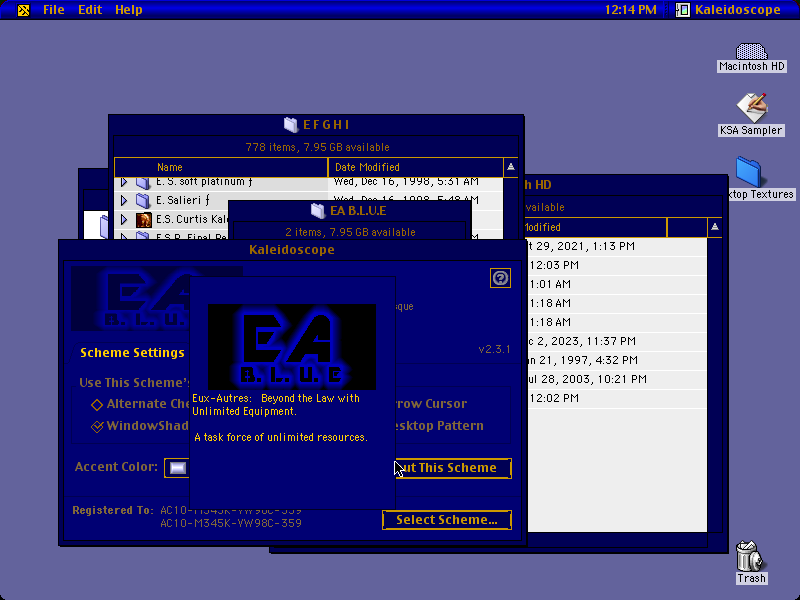
Task: Select the E. Salieri folder icon
Action: (x=143, y=200)
